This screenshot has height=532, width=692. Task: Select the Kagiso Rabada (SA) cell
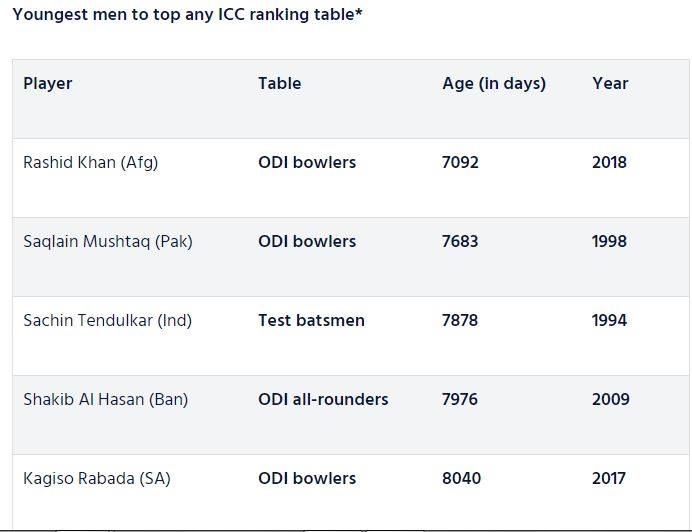tap(97, 478)
